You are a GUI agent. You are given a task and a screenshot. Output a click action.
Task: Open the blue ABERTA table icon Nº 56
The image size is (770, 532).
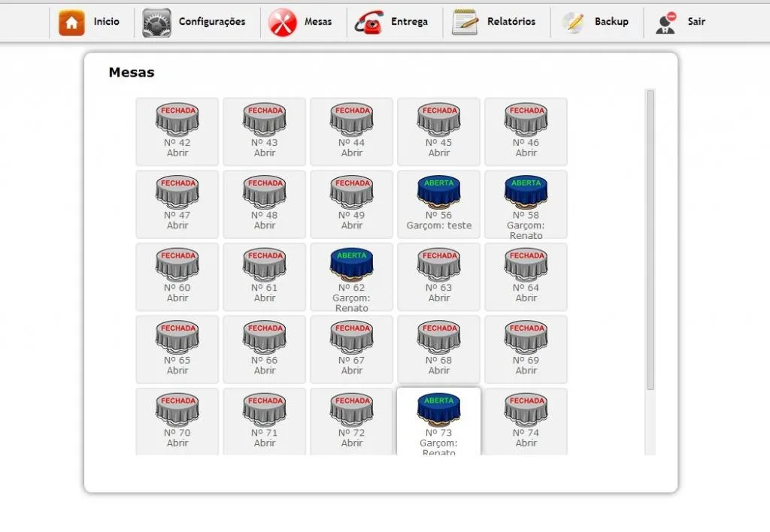438,192
